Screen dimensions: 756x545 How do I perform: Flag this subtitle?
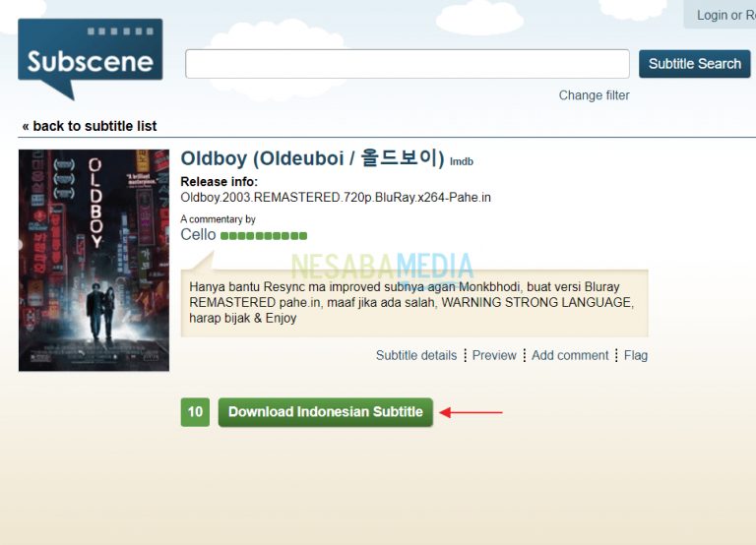pyautogui.click(x=636, y=355)
